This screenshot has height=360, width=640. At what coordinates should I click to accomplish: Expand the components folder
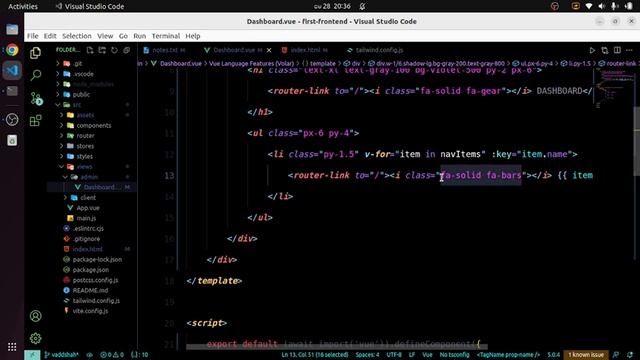coord(93,125)
